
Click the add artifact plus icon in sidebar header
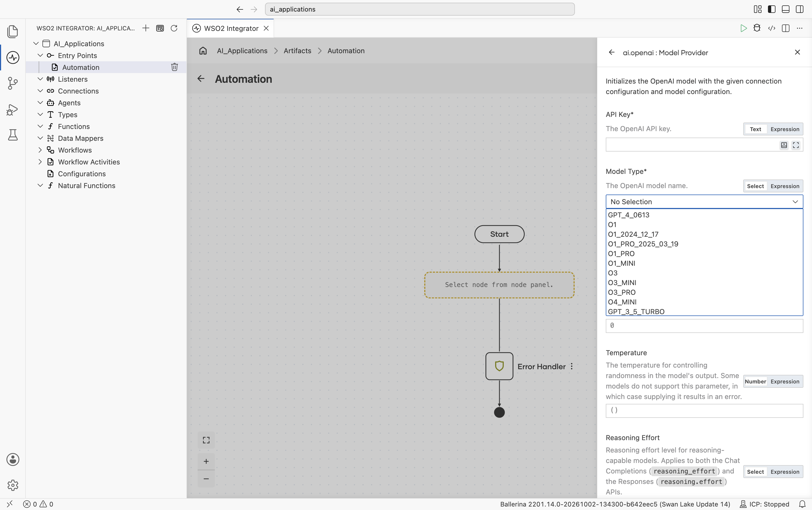pyautogui.click(x=146, y=28)
